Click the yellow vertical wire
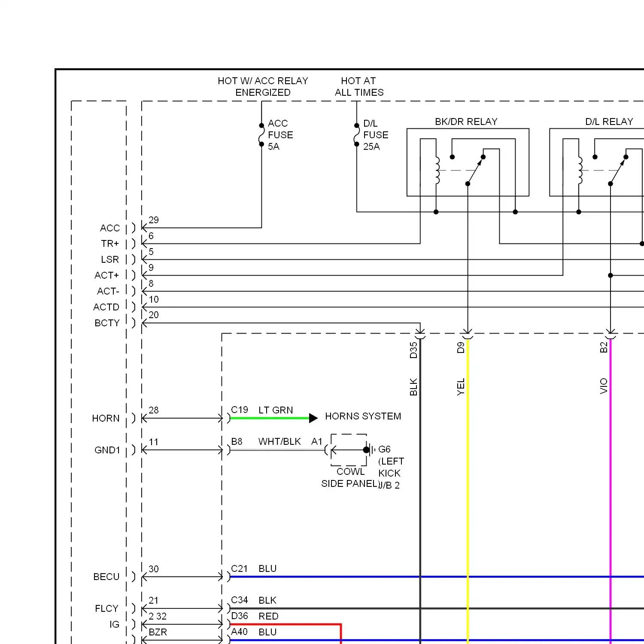 (468, 492)
